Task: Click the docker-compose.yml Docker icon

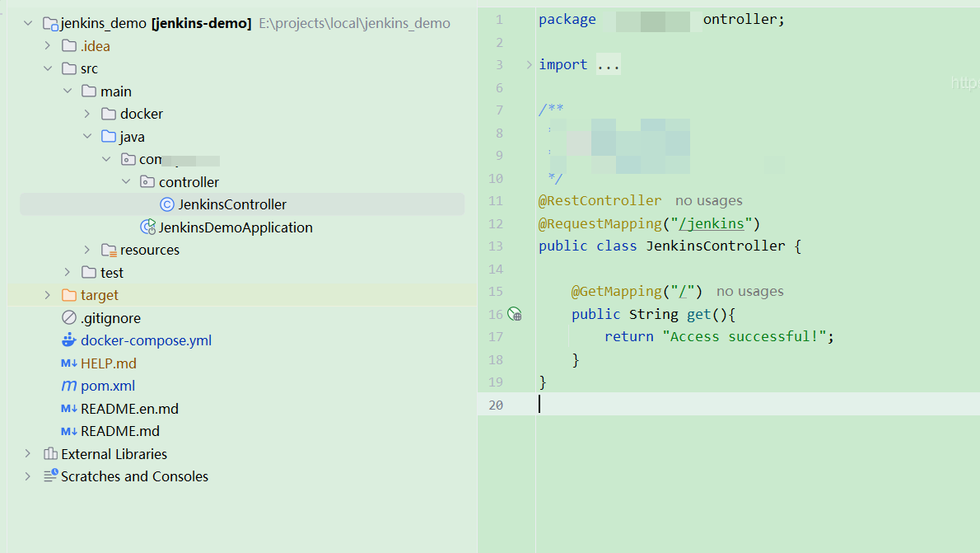Action: (x=68, y=340)
